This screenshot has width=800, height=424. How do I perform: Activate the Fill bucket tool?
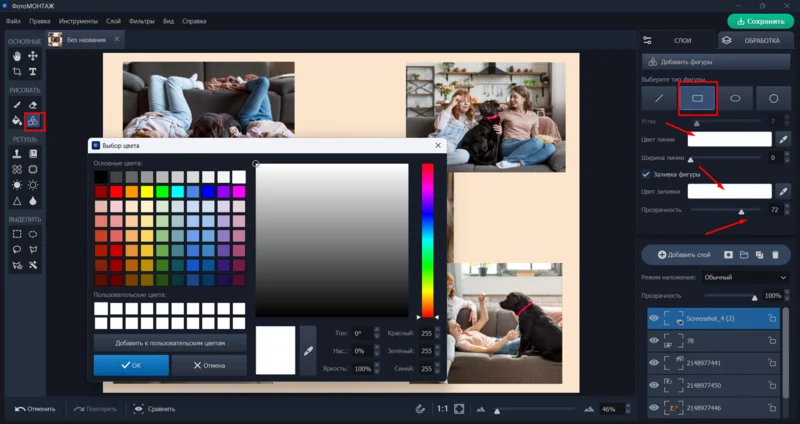tap(17, 121)
